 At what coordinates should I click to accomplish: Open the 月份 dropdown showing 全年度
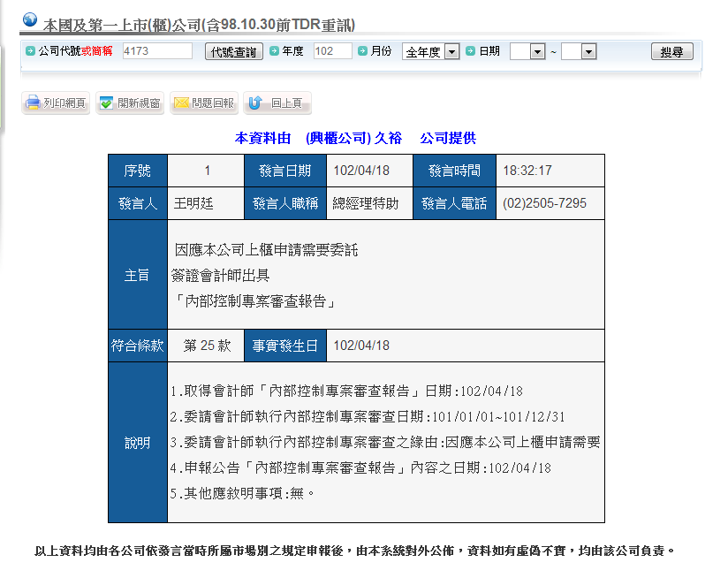tap(431, 51)
